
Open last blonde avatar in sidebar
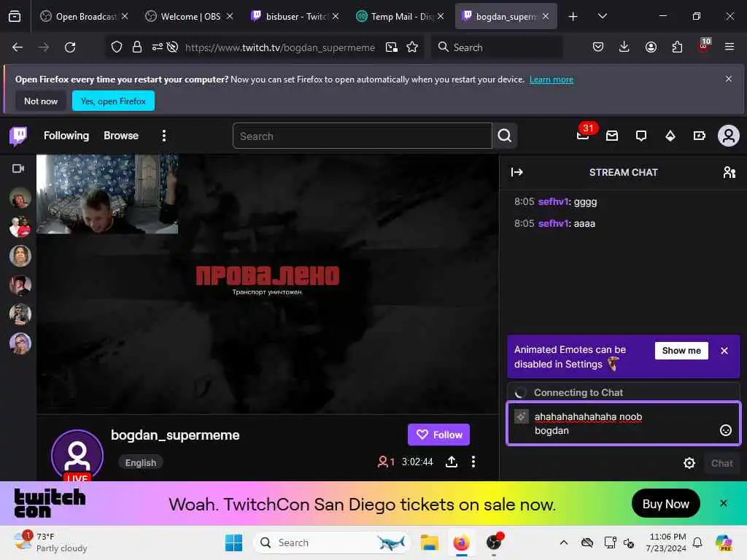click(20, 343)
